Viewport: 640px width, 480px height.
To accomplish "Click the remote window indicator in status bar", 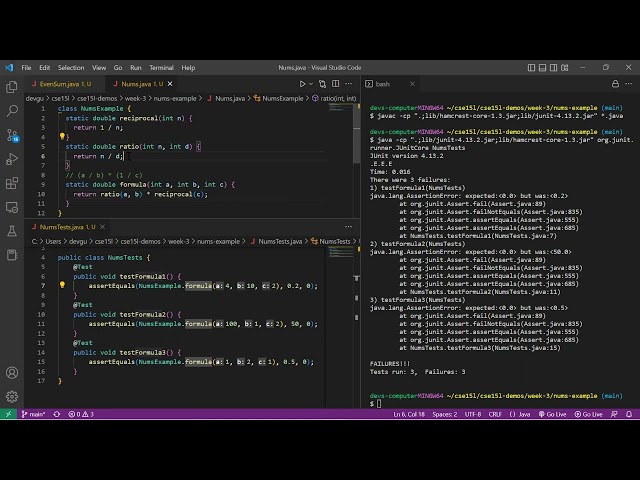I will (x=8, y=414).
